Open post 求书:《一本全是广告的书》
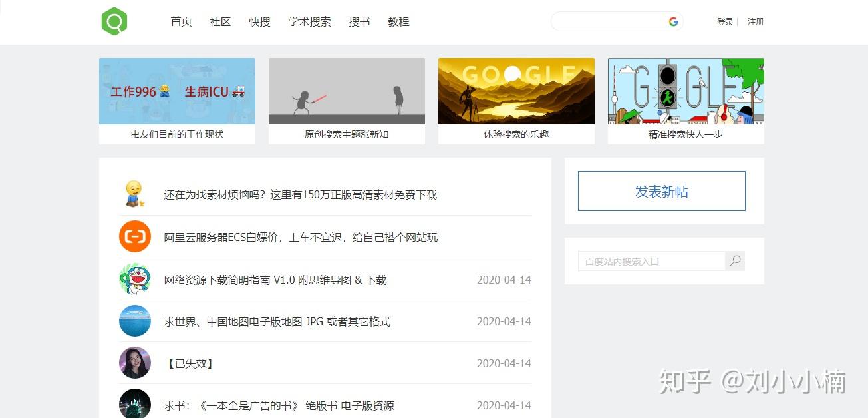The height and width of the screenshot is (418, 868). (x=279, y=406)
